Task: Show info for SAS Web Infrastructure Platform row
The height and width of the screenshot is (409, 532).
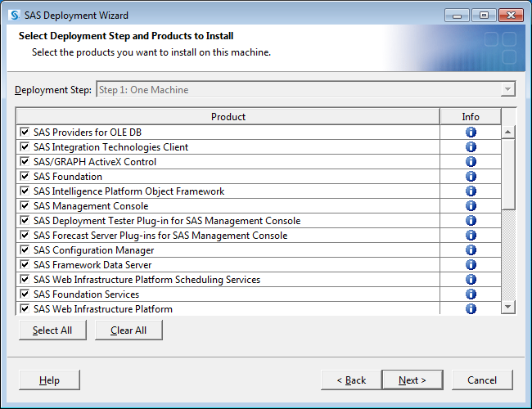Action: click(471, 308)
